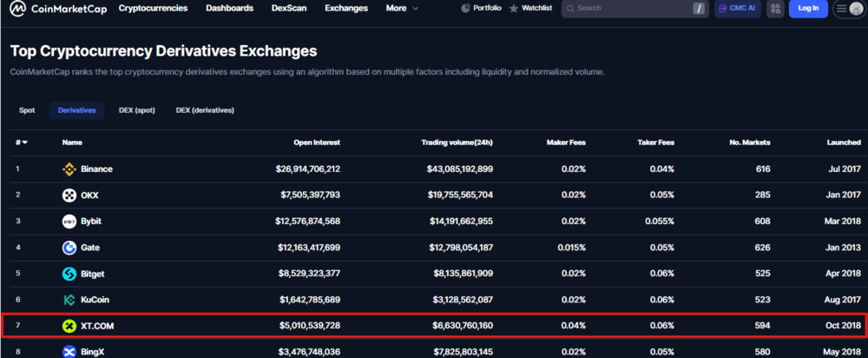Sort by the Taker Fees header
The width and height of the screenshot is (868, 358).
(x=655, y=143)
